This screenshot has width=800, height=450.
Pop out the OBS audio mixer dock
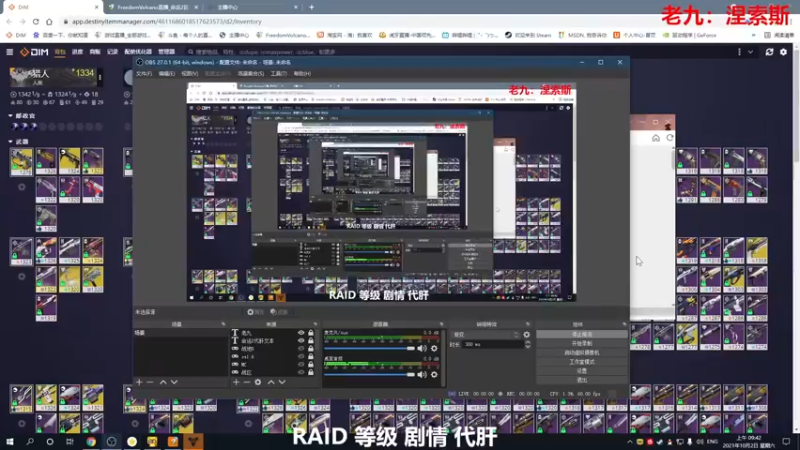click(441, 324)
